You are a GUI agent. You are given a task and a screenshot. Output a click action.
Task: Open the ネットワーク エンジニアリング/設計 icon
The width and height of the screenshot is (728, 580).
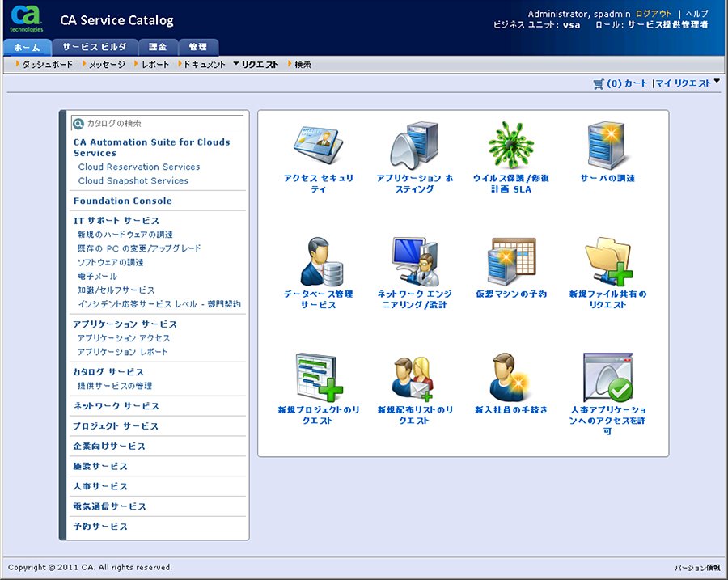(415, 261)
